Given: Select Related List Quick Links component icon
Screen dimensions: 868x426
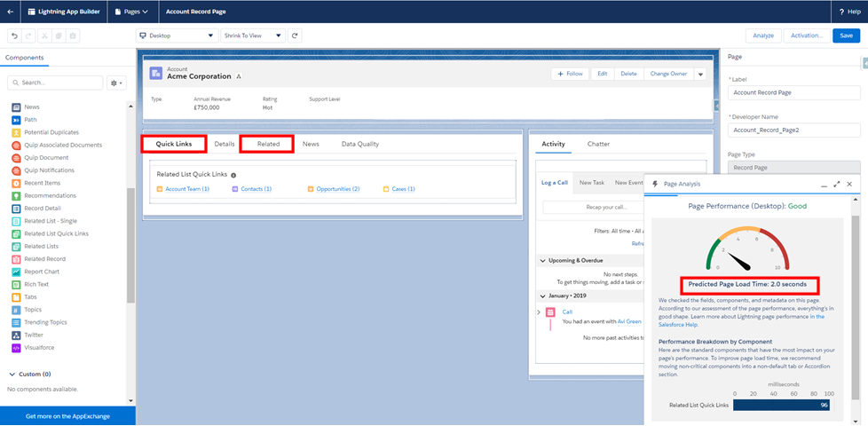Looking at the screenshot, I should coord(16,234).
